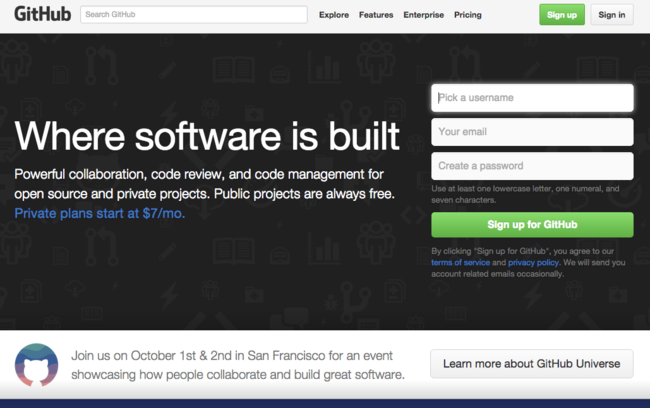Image resolution: width=650 pixels, height=408 pixels.
Task: Click Learn more about GitHub Universe
Action: click(532, 364)
